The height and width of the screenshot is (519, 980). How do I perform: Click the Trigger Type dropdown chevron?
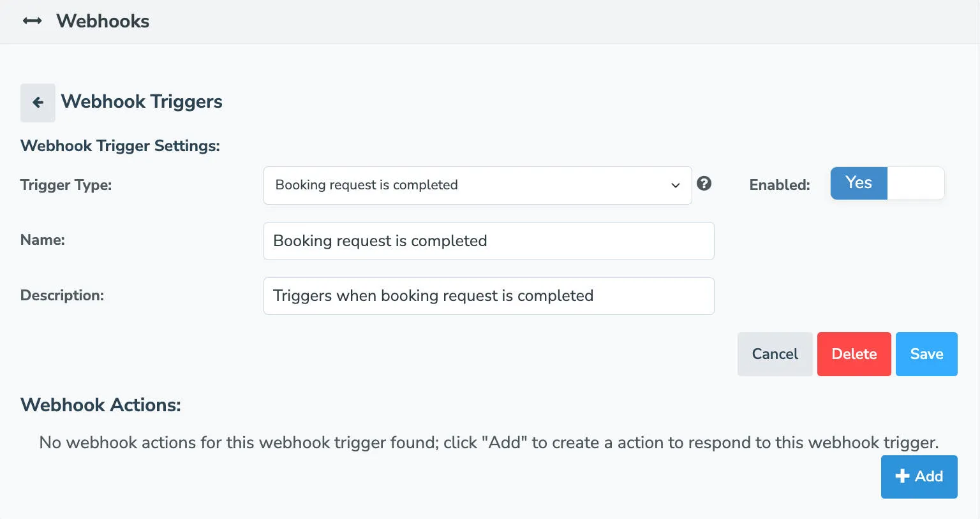coord(675,186)
